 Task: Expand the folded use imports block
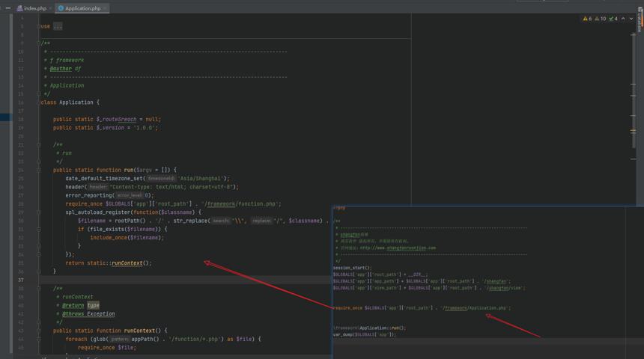(x=58, y=26)
